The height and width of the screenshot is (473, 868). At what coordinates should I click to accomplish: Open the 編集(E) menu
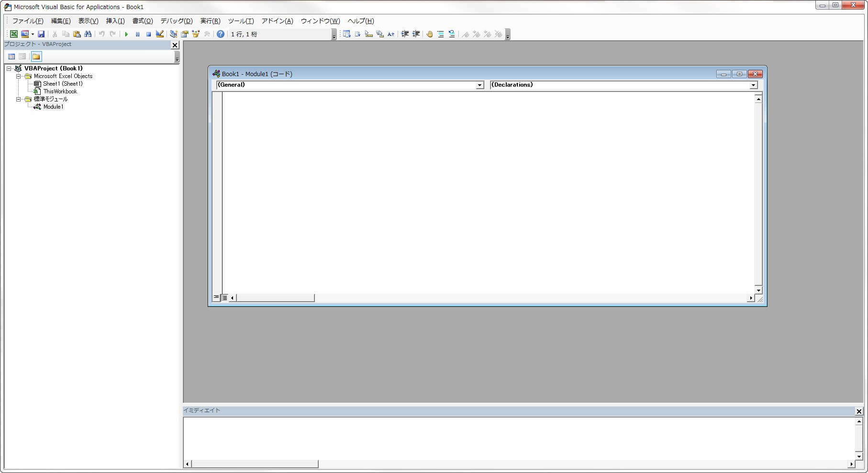click(x=61, y=21)
